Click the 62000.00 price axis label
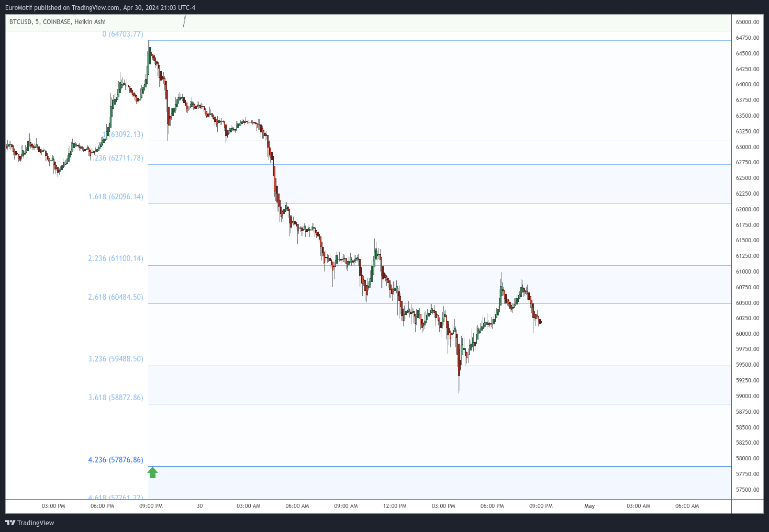The image size is (769, 532). (748, 209)
